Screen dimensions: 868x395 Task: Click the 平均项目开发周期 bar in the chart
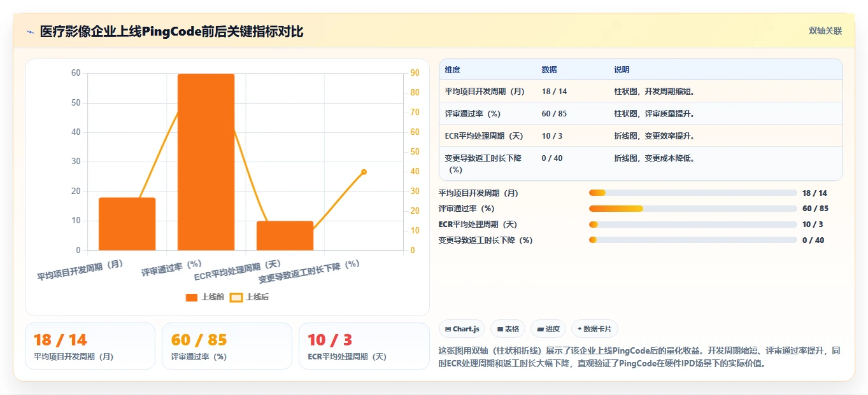point(127,224)
